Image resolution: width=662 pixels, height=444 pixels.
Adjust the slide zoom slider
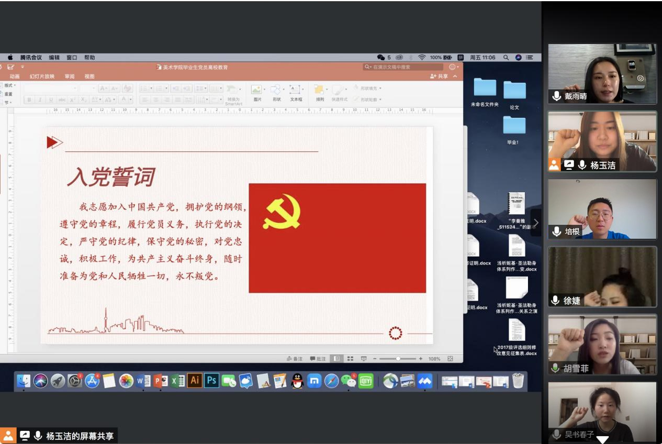(398, 359)
